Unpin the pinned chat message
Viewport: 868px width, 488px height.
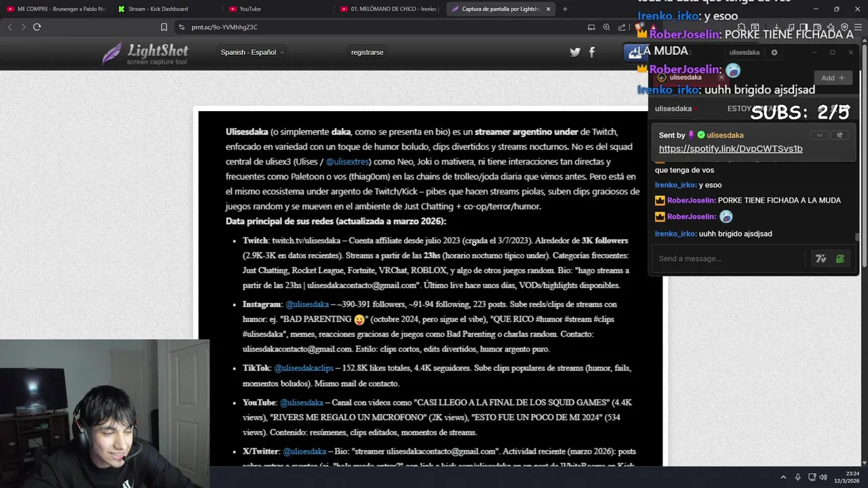(840, 135)
